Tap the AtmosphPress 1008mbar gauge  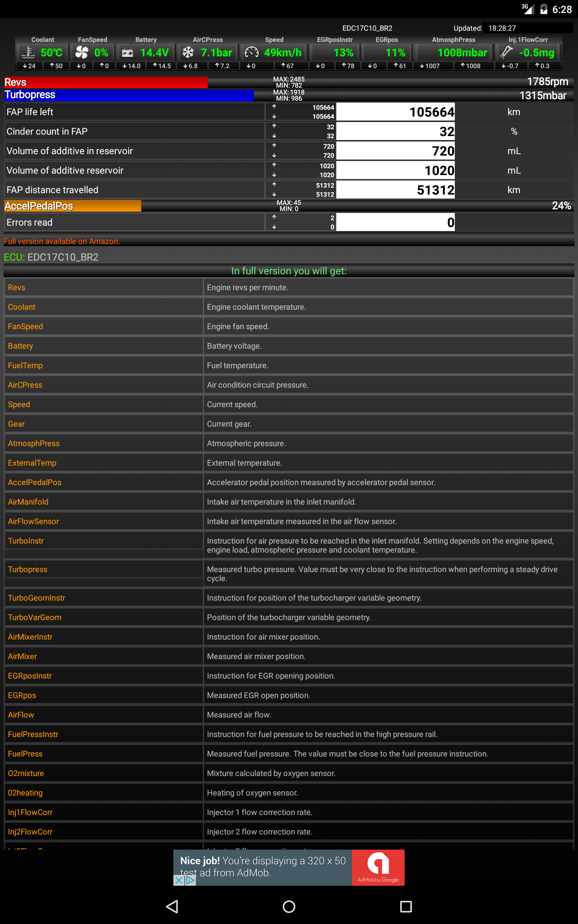pyautogui.click(x=454, y=52)
